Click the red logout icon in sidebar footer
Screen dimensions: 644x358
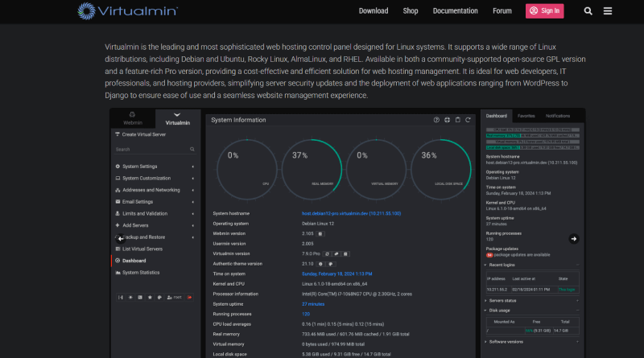(x=189, y=297)
